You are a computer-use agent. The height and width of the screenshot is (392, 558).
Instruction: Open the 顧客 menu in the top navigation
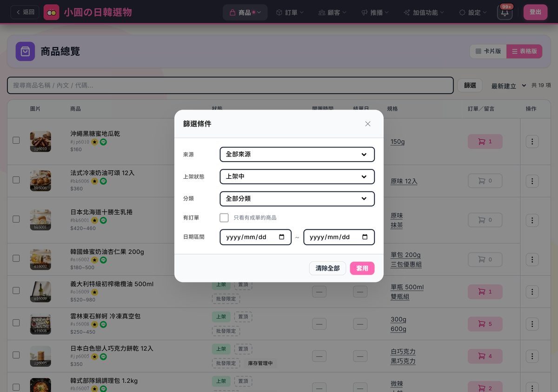click(332, 13)
